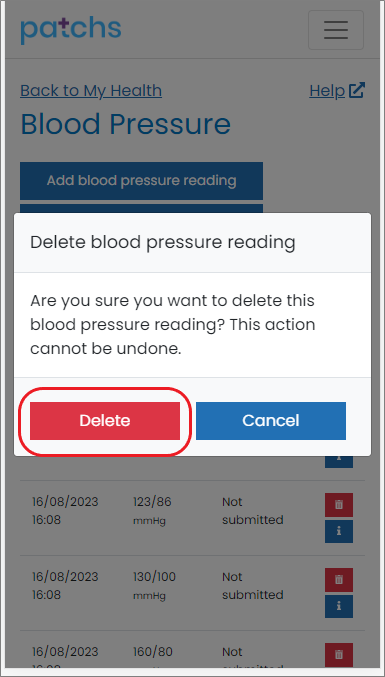Open the Help link
The image size is (385, 677).
[x=327, y=91]
